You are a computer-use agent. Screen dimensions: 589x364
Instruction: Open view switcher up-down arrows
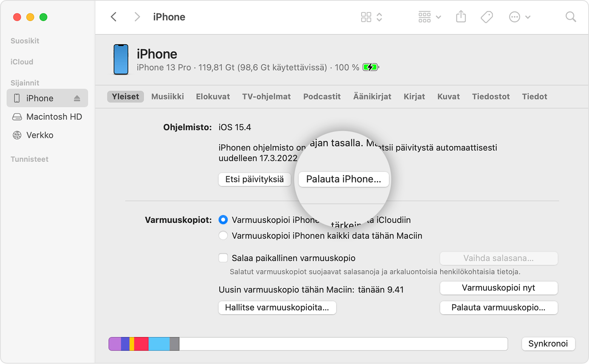click(x=379, y=17)
